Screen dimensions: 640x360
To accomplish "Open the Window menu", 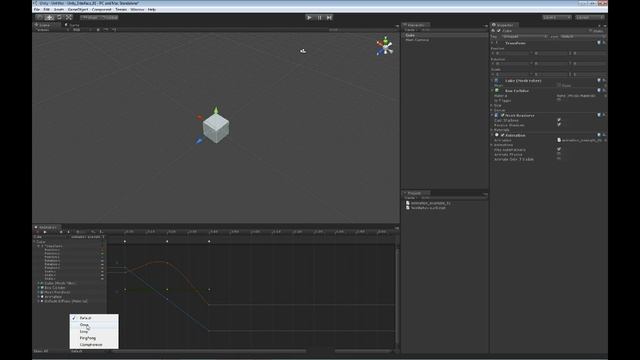I will [x=137, y=9].
